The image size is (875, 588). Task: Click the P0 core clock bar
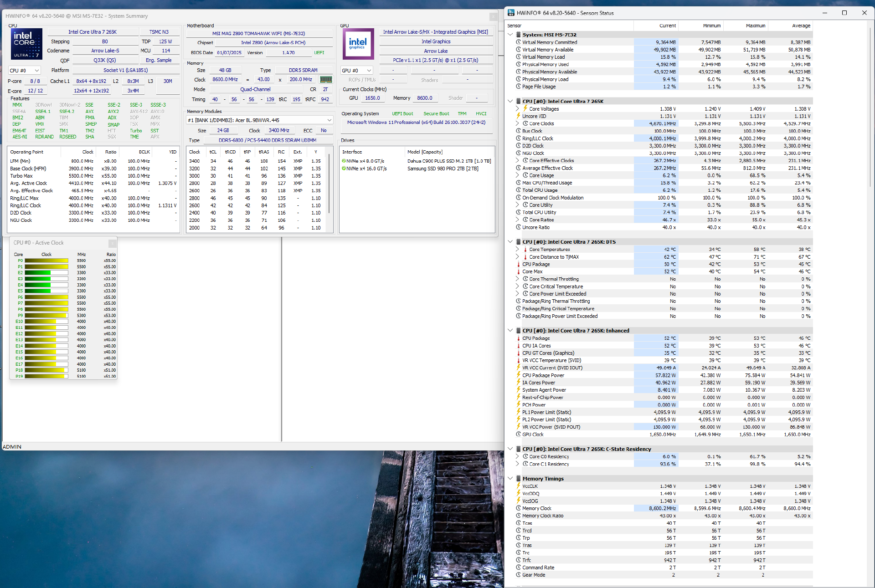coord(46,261)
